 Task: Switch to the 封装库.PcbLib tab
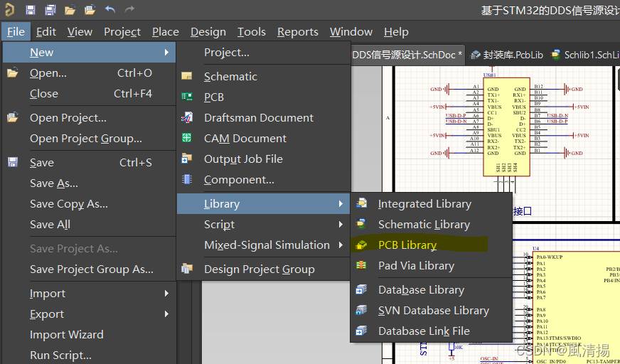507,55
